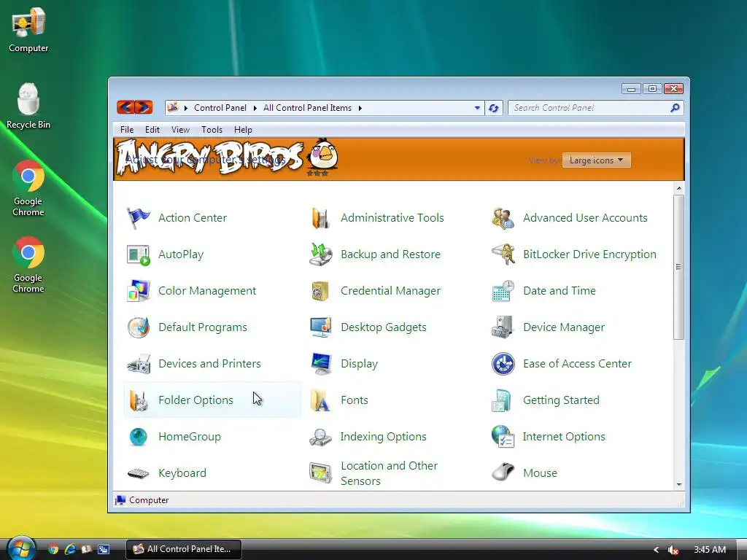Open Getting Started icon

click(503, 400)
